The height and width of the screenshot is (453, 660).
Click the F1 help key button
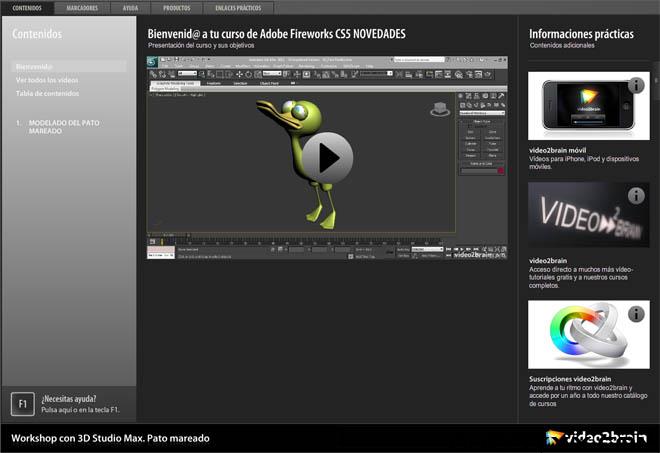tap(23, 404)
